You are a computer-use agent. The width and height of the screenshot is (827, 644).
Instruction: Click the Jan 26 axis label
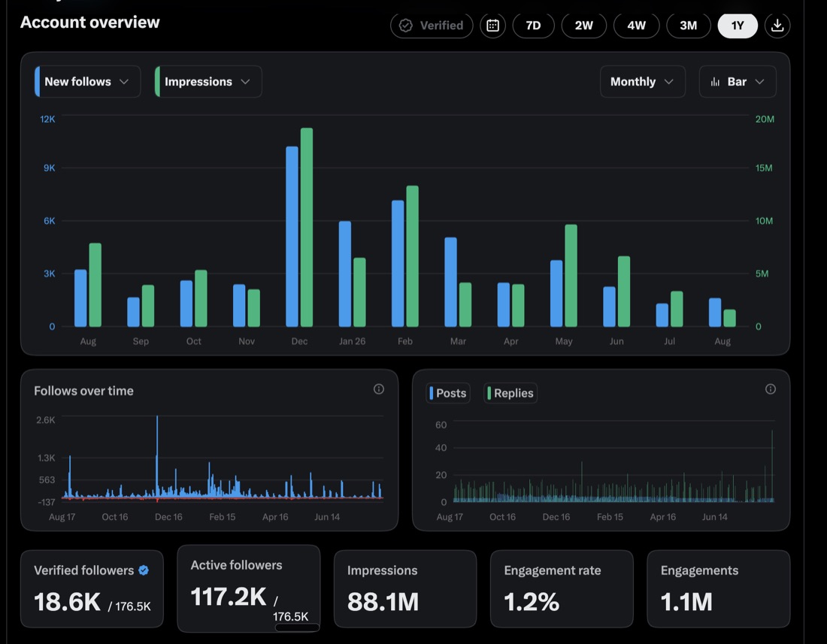(x=353, y=341)
